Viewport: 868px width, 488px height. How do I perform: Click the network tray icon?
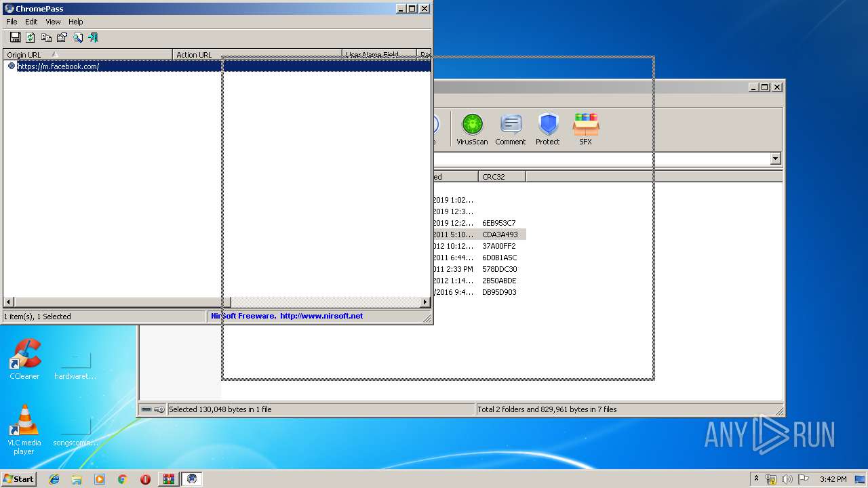click(771, 479)
